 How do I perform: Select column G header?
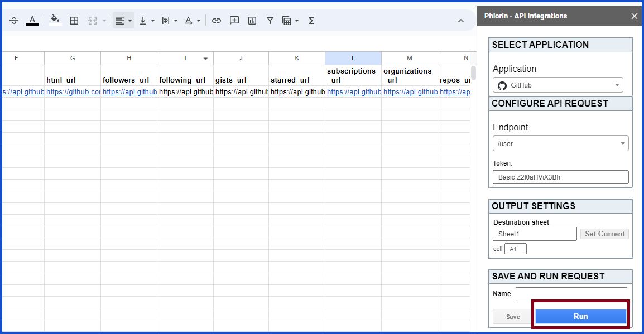click(73, 58)
